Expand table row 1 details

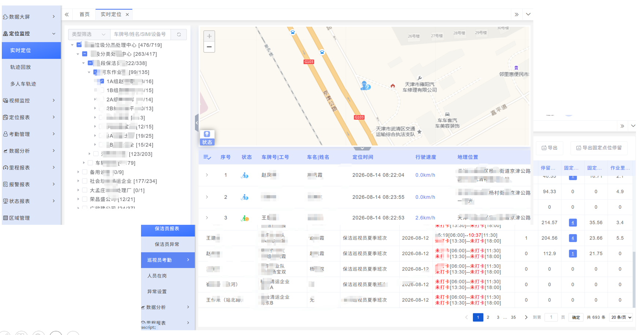point(207,175)
